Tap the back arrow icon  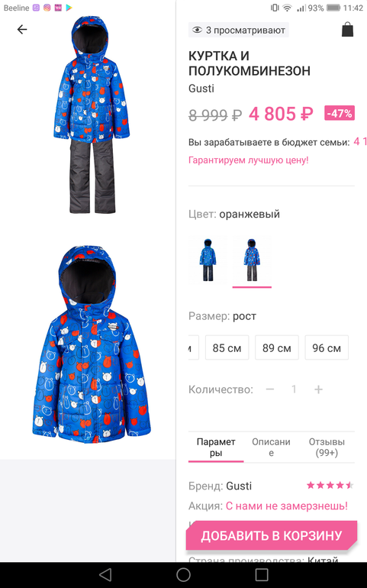point(22,29)
